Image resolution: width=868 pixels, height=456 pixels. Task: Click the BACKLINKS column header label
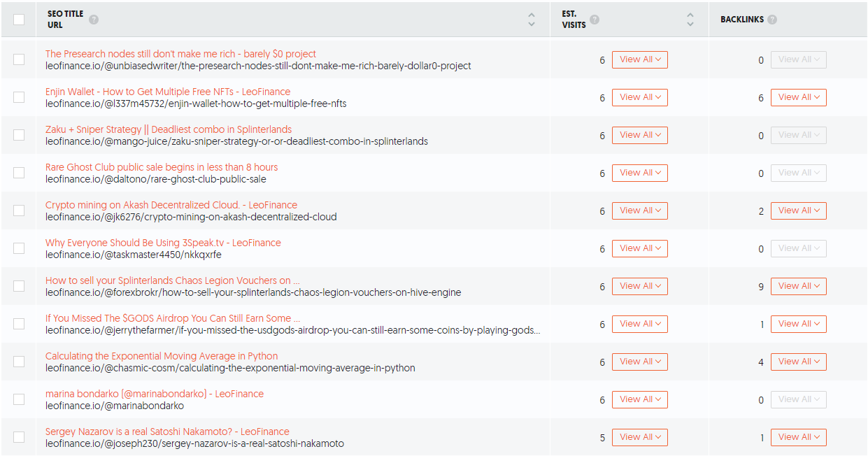tap(742, 20)
